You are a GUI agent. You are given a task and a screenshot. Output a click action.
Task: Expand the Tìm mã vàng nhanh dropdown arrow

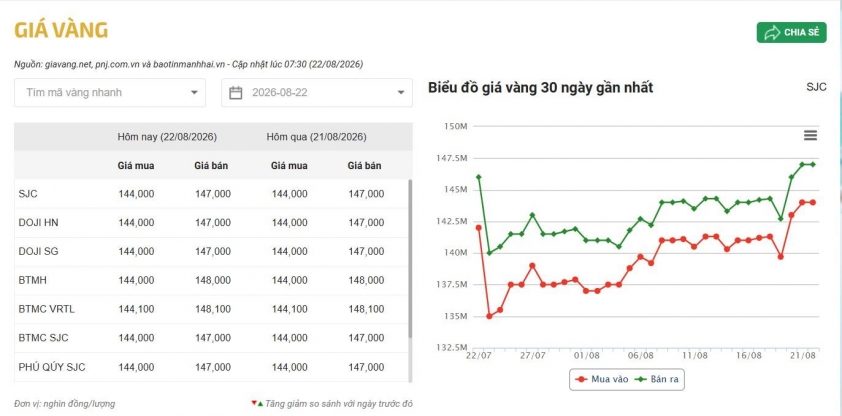(194, 93)
